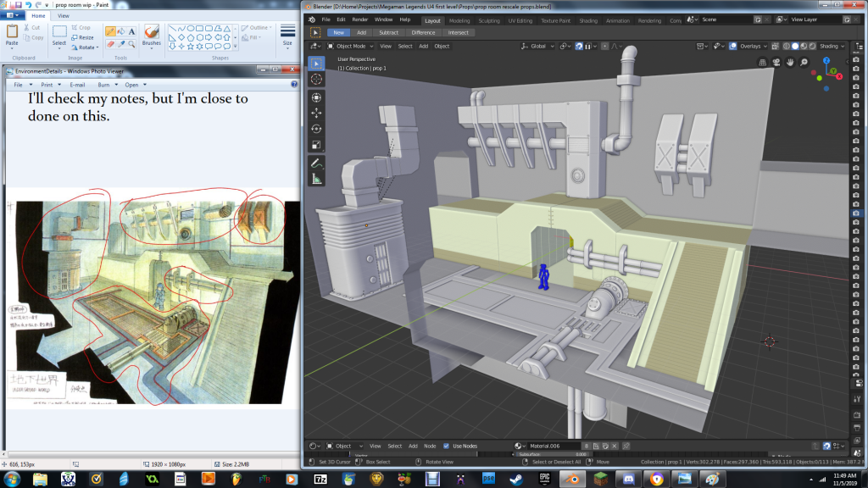Click the camera view gizmo button in viewport
This screenshot has height=488, width=868.
click(776, 63)
